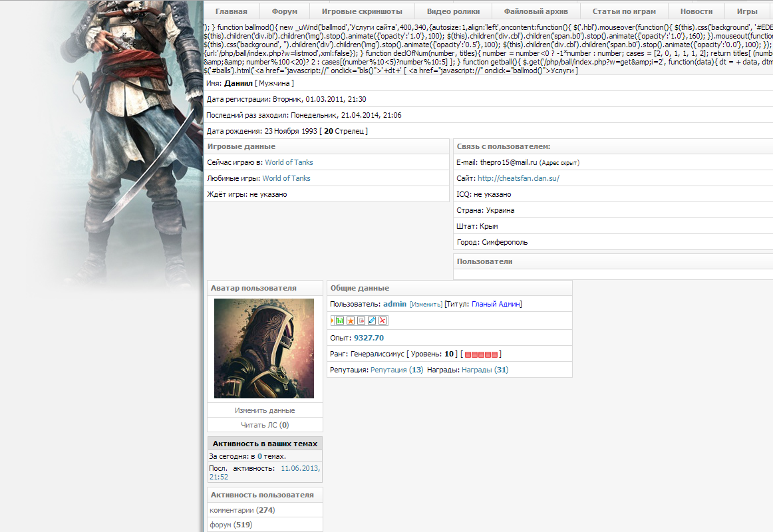
Task: Click the Ждёт игры: не указано row
Action: pyautogui.click(x=327, y=195)
